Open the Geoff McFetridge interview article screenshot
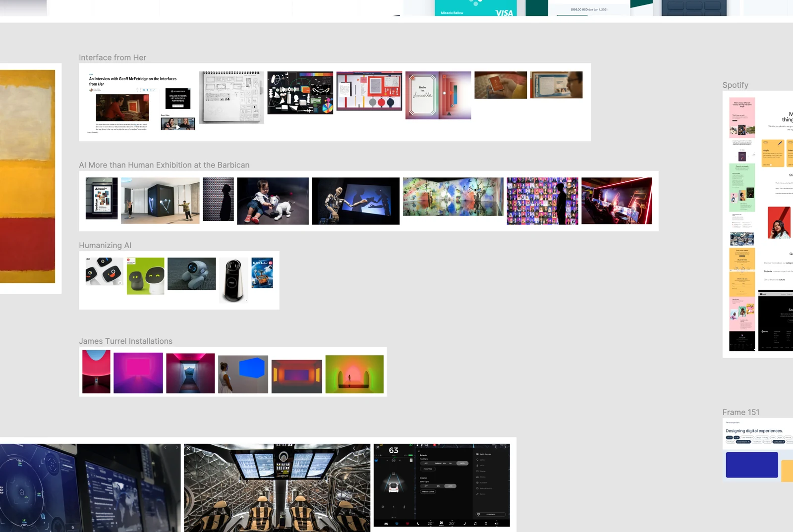This screenshot has width=793, height=532. (x=142, y=104)
